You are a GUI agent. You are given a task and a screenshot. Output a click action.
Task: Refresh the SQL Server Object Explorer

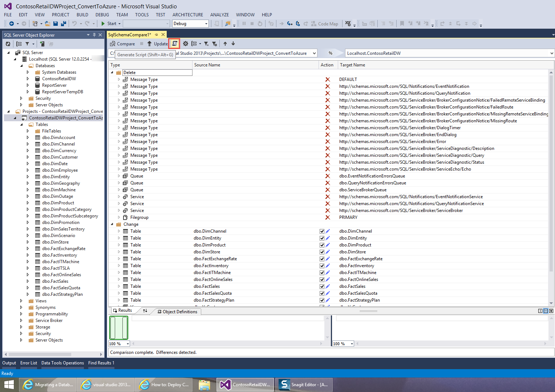pyautogui.click(x=8, y=44)
